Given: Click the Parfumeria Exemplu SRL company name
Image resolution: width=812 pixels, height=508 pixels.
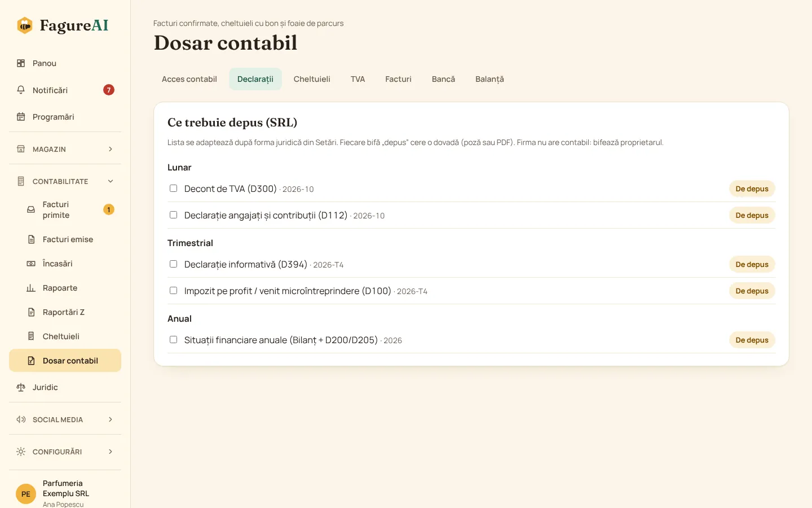Looking at the screenshot, I should (66, 488).
